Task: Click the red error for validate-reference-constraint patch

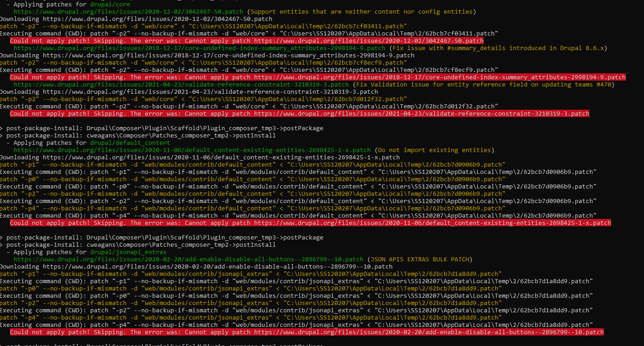Action: [300, 113]
